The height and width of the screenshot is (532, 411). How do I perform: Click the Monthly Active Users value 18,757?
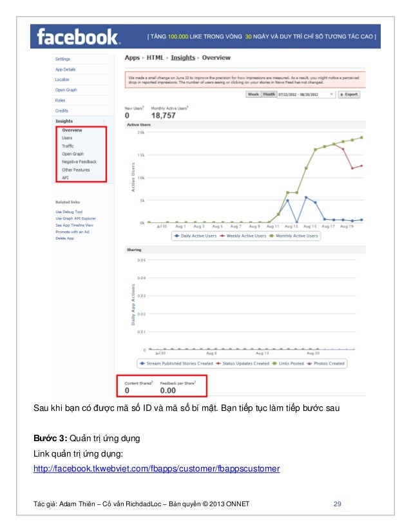[163, 116]
